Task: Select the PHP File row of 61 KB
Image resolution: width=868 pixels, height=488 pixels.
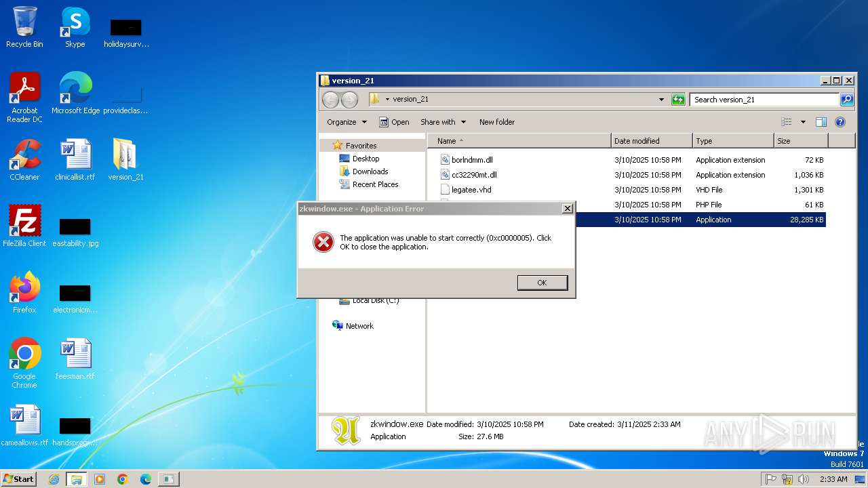Action: point(700,205)
